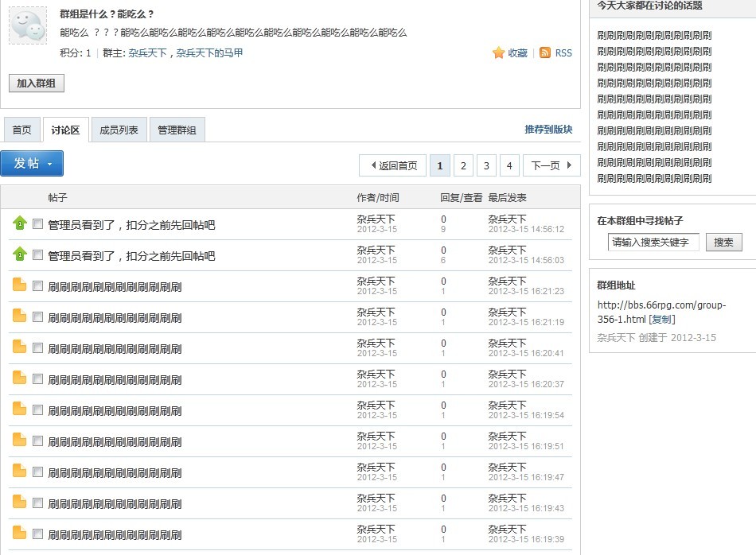Open the 发帖 new post dropdown
The width and height of the screenshot is (756, 555).
tap(32, 163)
